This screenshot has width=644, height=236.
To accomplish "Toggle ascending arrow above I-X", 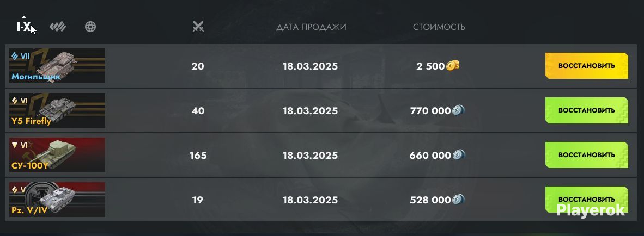I will [x=23, y=17].
